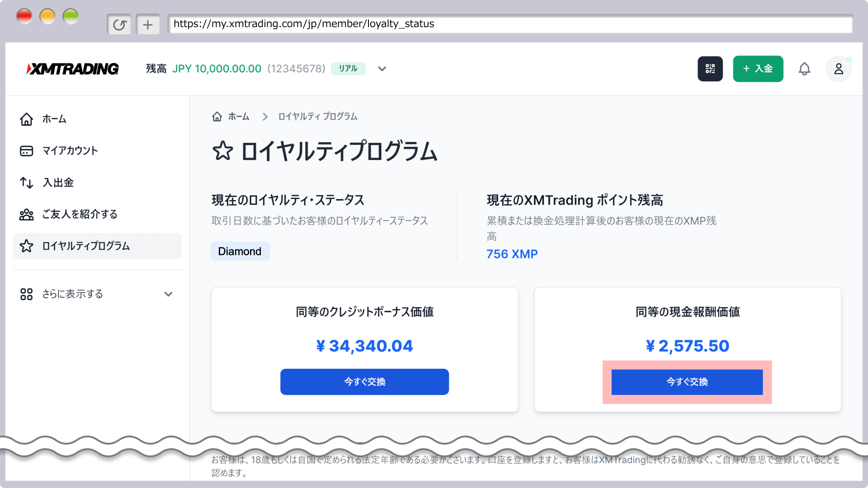Viewport: 868px width, 488px height.
Task: Go to ホーム in sidebar
Action: pyautogui.click(x=97, y=119)
